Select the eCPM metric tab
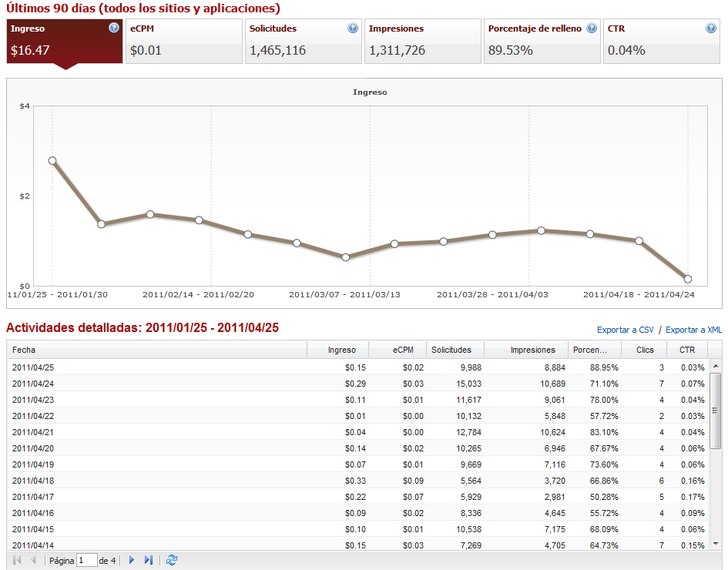Viewport: 728px width, 570px height. pyautogui.click(x=183, y=41)
